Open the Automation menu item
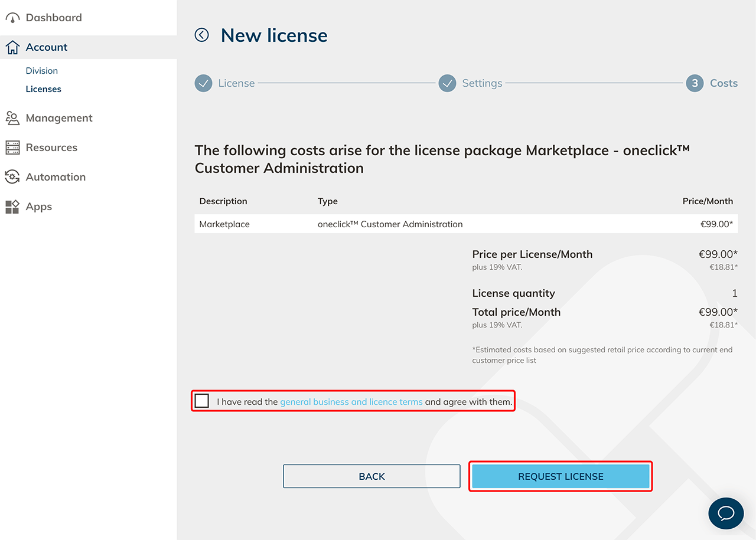The width and height of the screenshot is (756, 540). (56, 177)
